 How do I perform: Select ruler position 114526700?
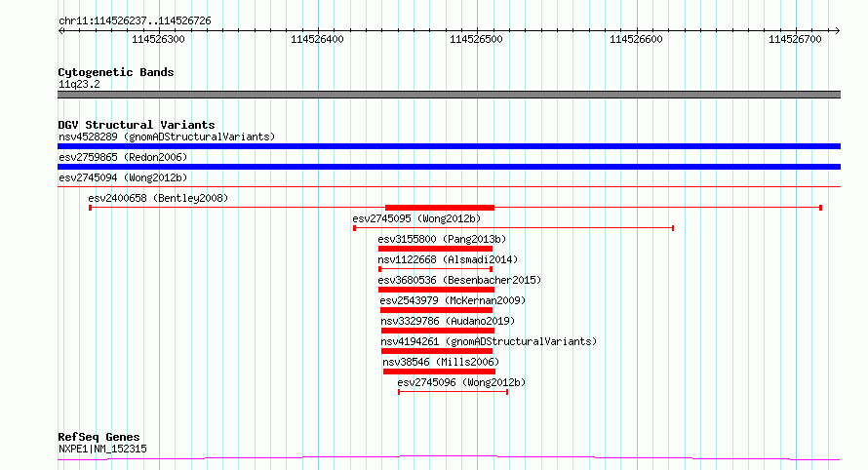click(795, 39)
